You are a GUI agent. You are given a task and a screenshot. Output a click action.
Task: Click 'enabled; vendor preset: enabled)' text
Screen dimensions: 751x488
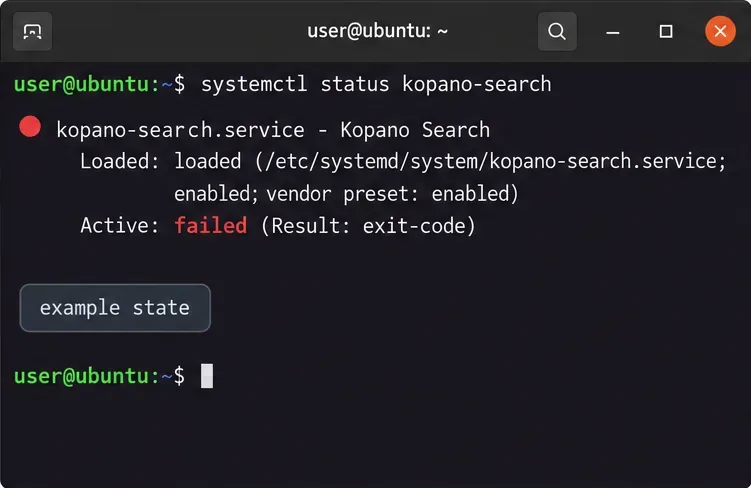coord(346,194)
